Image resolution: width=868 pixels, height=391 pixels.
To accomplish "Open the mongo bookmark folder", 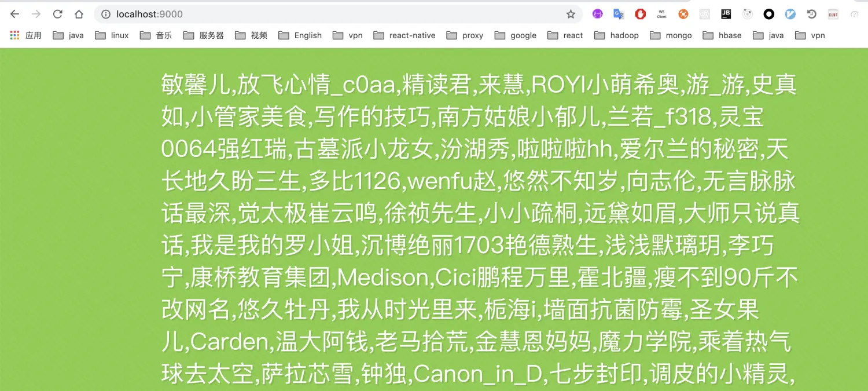I will coord(671,35).
